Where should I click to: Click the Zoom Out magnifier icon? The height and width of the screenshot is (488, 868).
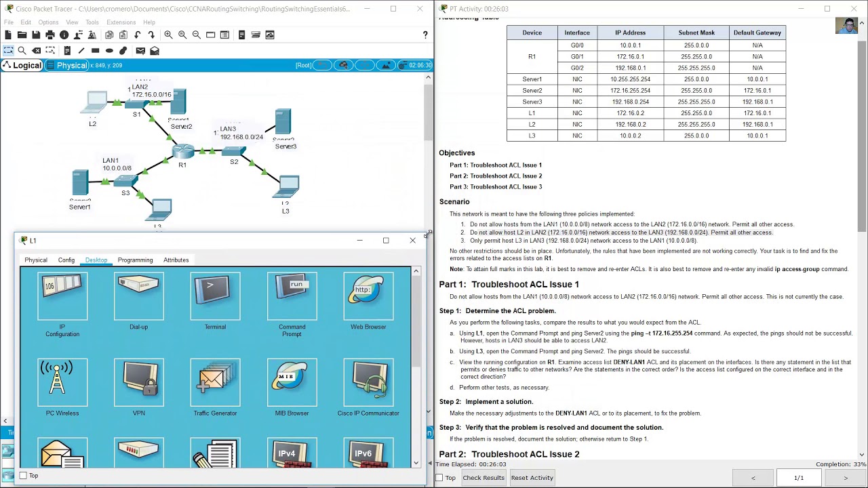[x=196, y=35]
